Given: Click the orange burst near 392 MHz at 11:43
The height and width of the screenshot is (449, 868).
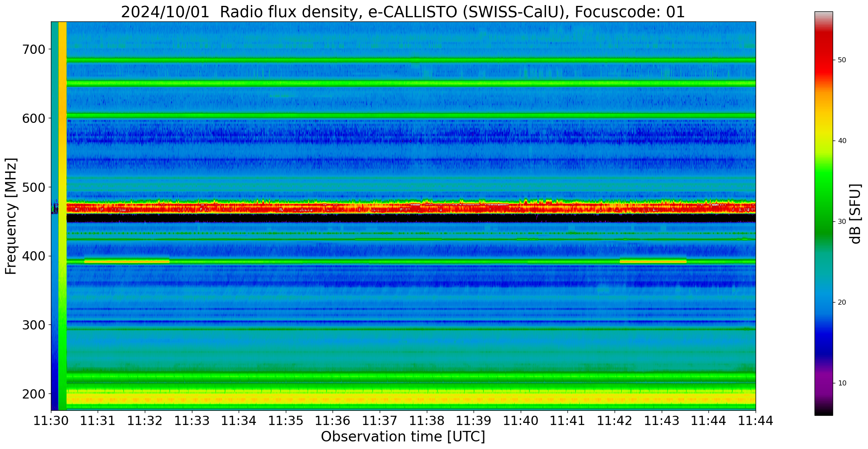Looking at the screenshot, I should click(x=653, y=261).
